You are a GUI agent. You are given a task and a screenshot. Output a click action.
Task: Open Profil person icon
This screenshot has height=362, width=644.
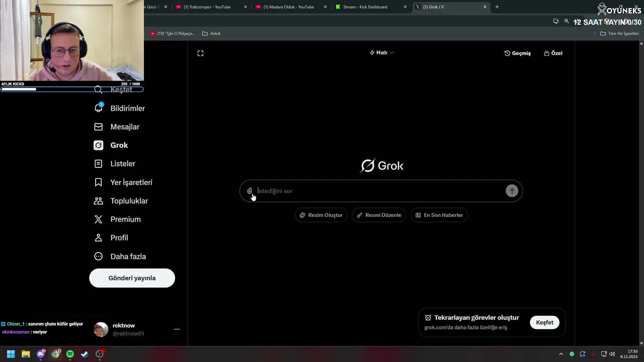99,238
